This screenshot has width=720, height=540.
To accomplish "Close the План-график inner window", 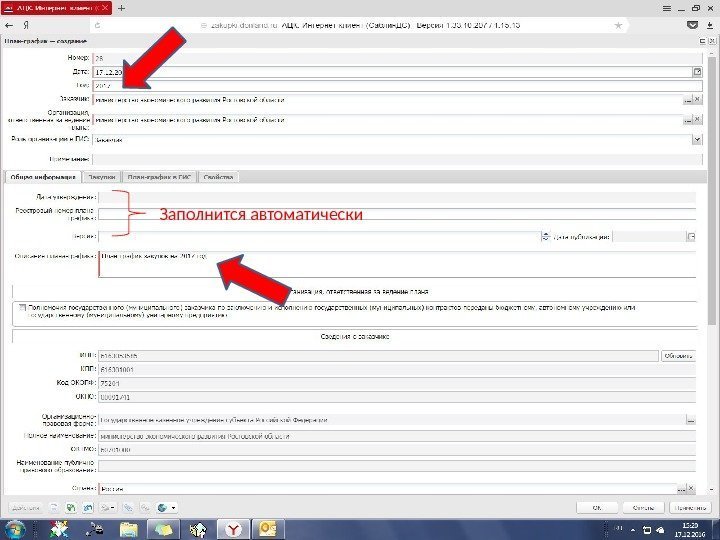I will tap(712, 41).
